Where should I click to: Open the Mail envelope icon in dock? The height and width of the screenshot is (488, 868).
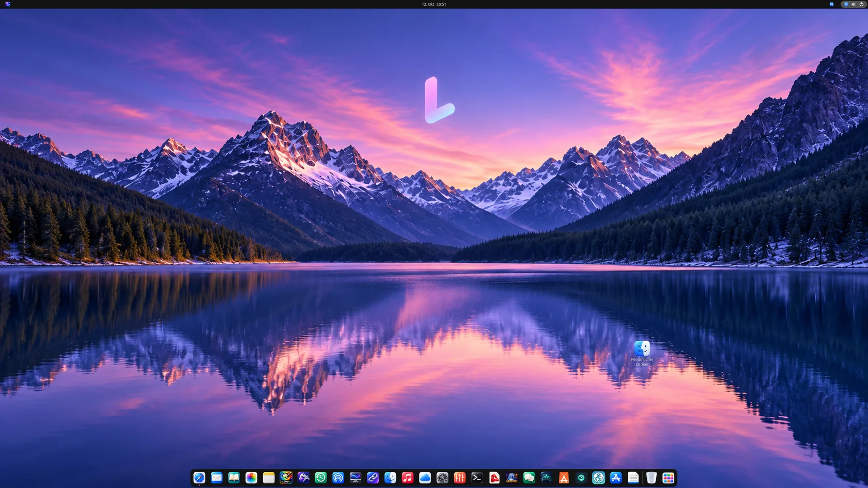[216, 478]
